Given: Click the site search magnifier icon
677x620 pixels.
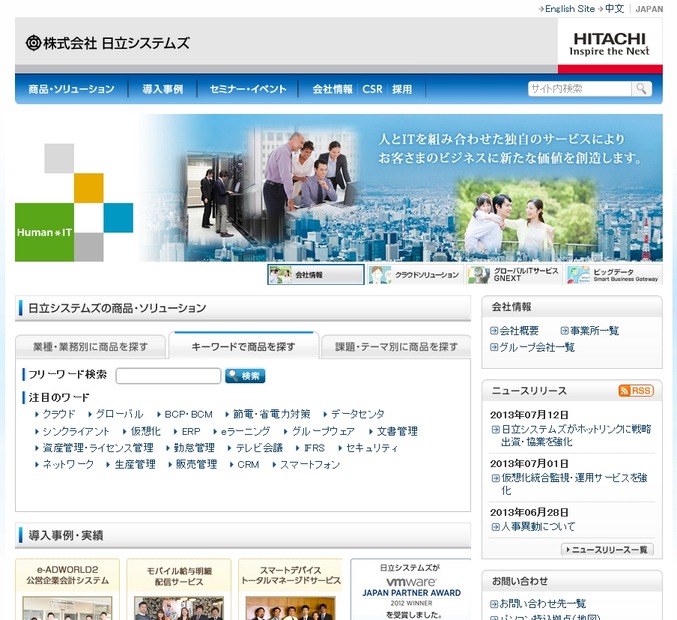Looking at the screenshot, I should click(x=641, y=89).
